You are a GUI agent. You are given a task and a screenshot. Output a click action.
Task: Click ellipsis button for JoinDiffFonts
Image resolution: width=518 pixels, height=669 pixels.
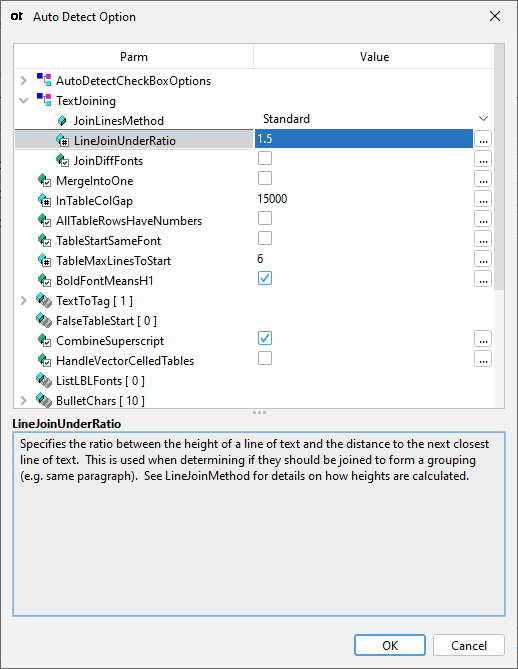[483, 159]
